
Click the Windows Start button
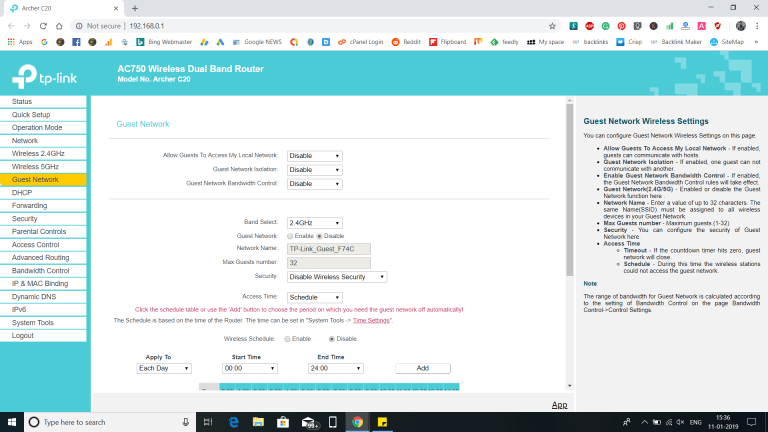12,421
